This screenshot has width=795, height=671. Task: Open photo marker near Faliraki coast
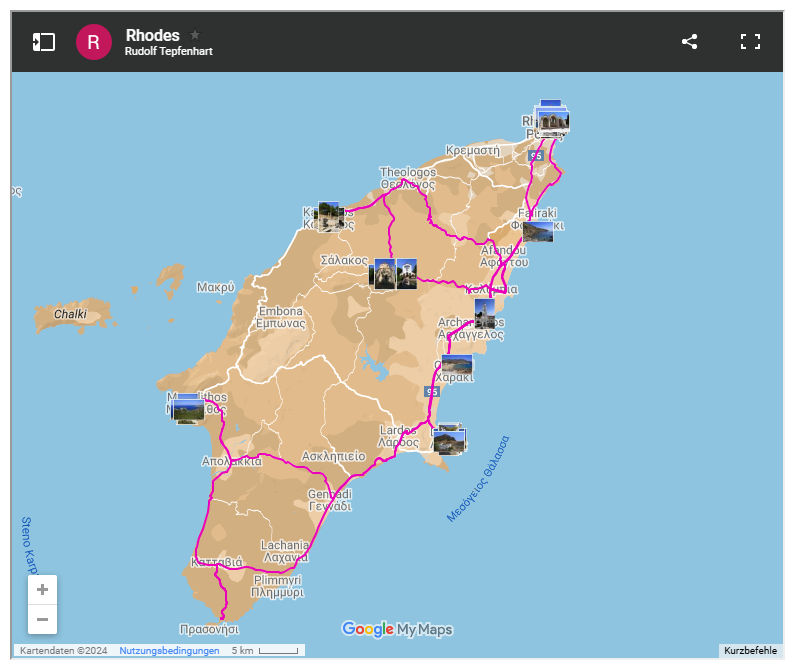pos(537,231)
